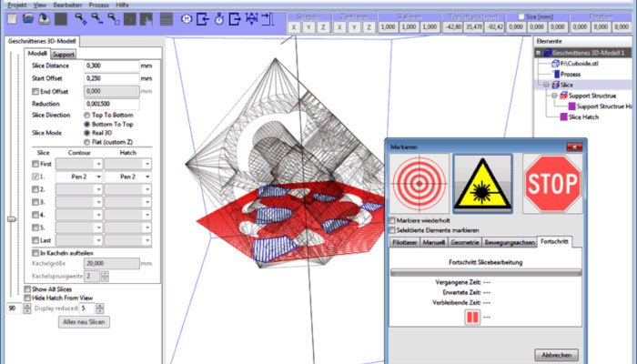Viewport: 637px width, 364px height.
Task: Click the yellow laser warning icon
Action: 482,184
